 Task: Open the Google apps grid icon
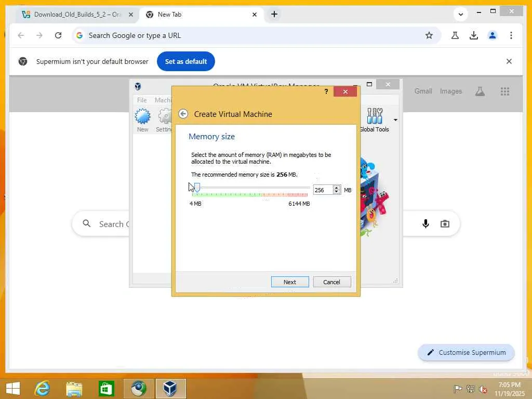(x=505, y=91)
